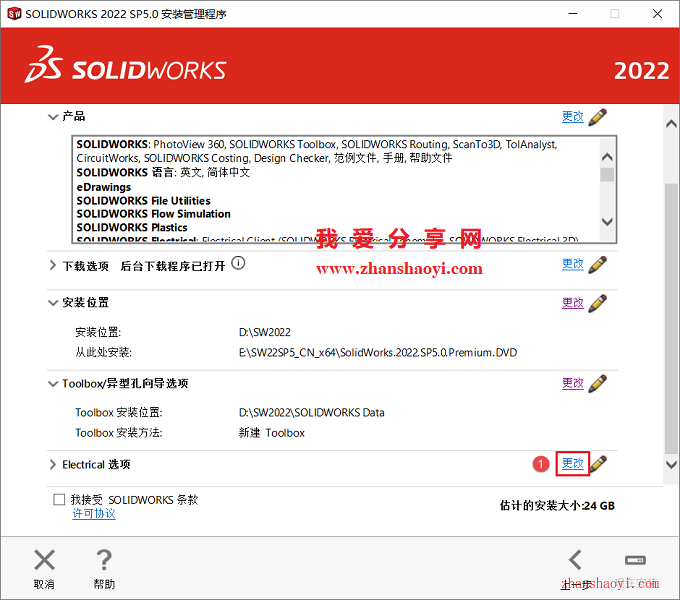Screen dimensions: 680x600
Task: Go back with the 上一步 arrow
Action: [575, 560]
